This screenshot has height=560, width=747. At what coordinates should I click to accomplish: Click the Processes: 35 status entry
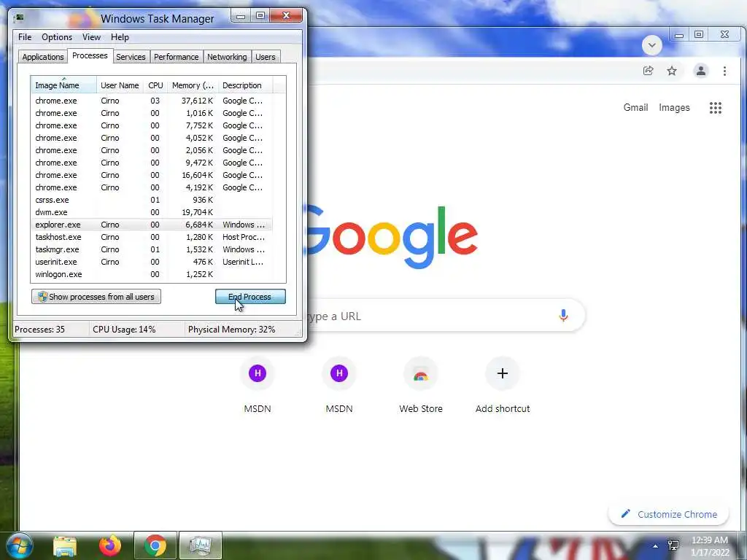(x=39, y=330)
